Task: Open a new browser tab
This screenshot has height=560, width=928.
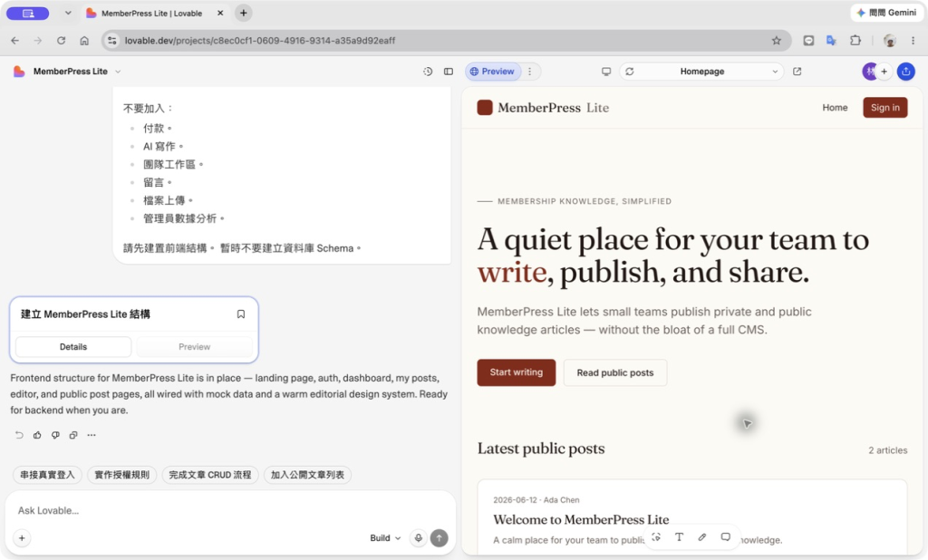Action: point(243,13)
